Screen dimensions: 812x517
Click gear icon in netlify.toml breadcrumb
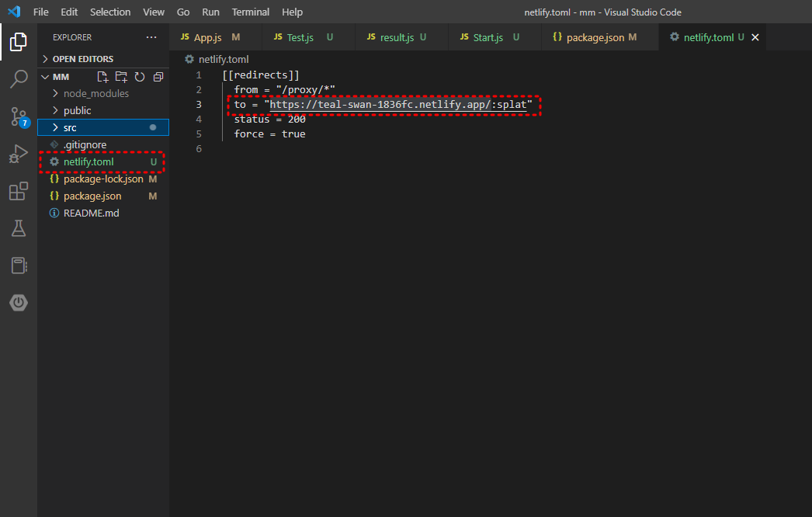189,59
